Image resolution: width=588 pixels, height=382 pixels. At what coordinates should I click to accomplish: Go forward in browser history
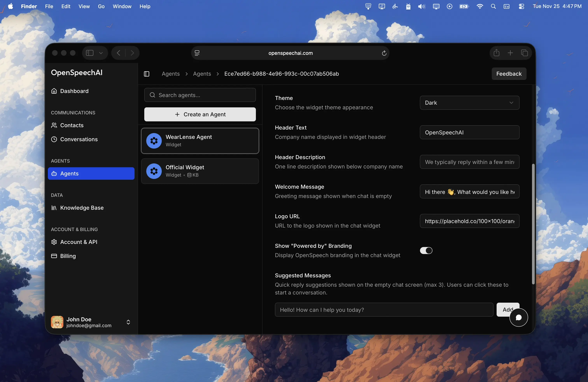[x=132, y=53]
